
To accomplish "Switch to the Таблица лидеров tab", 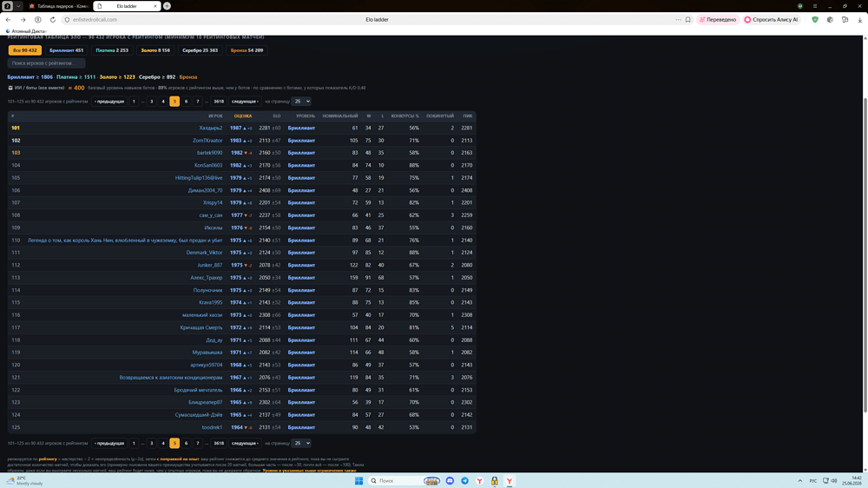I will point(59,6).
